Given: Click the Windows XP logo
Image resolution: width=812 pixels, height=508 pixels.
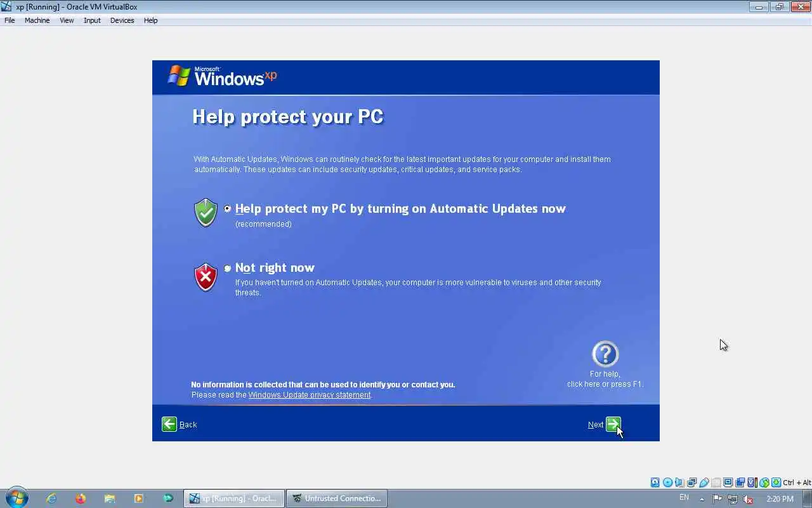Looking at the screenshot, I should pyautogui.click(x=222, y=76).
